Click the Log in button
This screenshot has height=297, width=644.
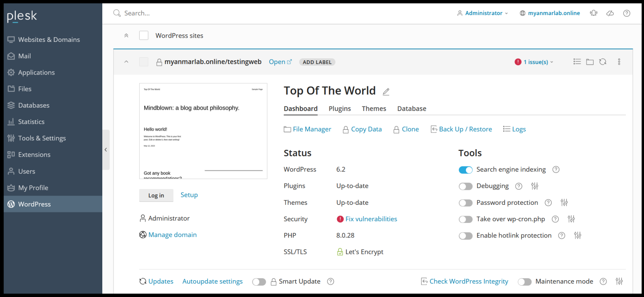pos(156,195)
